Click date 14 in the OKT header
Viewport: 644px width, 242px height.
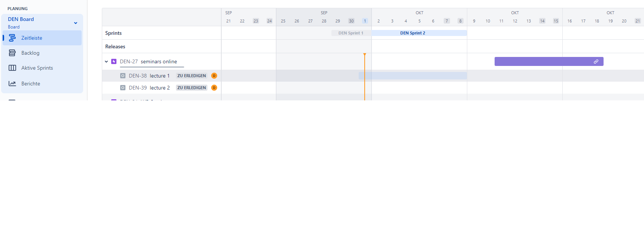[x=542, y=21]
